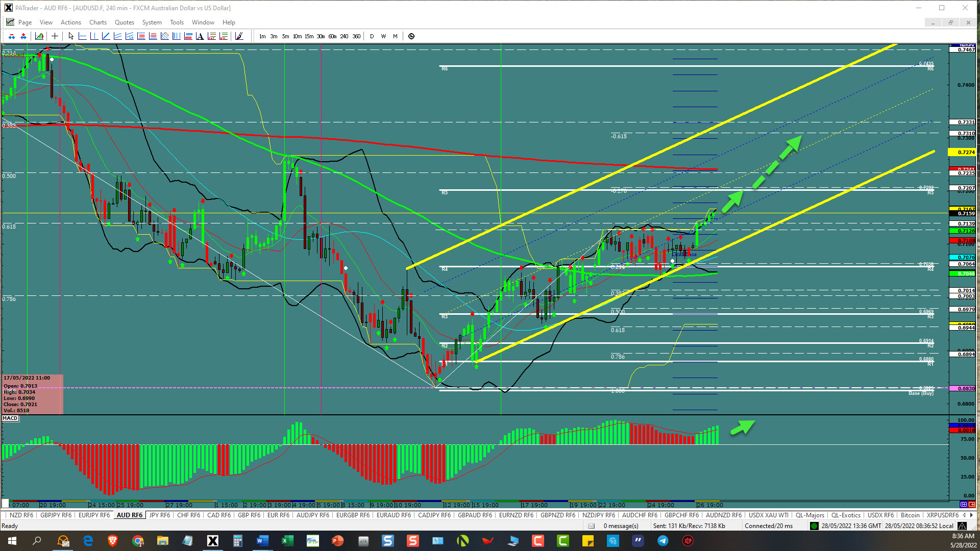Open the View menu

(46, 22)
